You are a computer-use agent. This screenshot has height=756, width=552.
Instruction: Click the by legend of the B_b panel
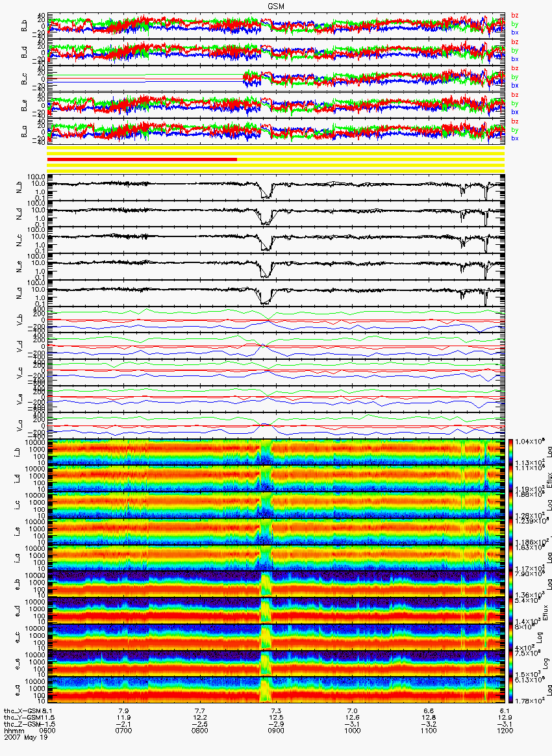(x=515, y=23)
